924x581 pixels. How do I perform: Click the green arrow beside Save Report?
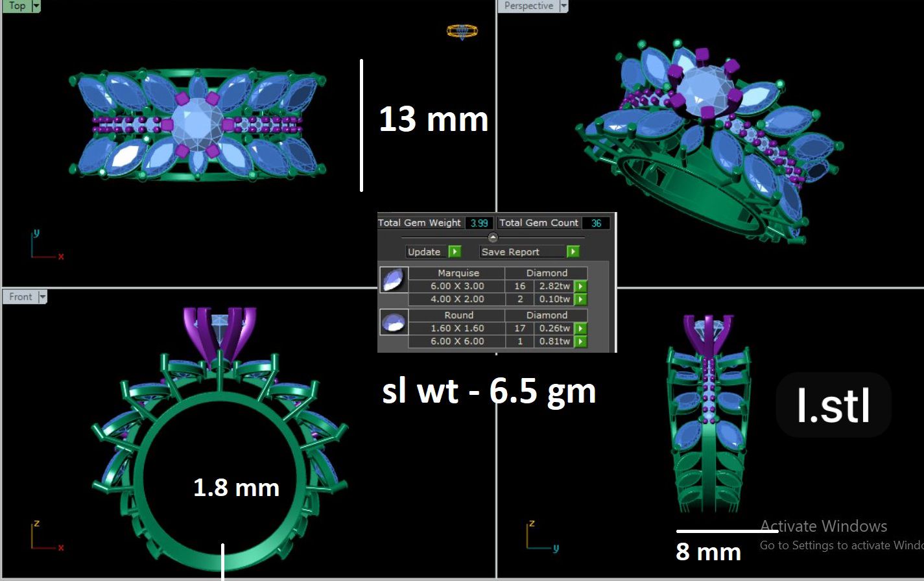tap(573, 252)
